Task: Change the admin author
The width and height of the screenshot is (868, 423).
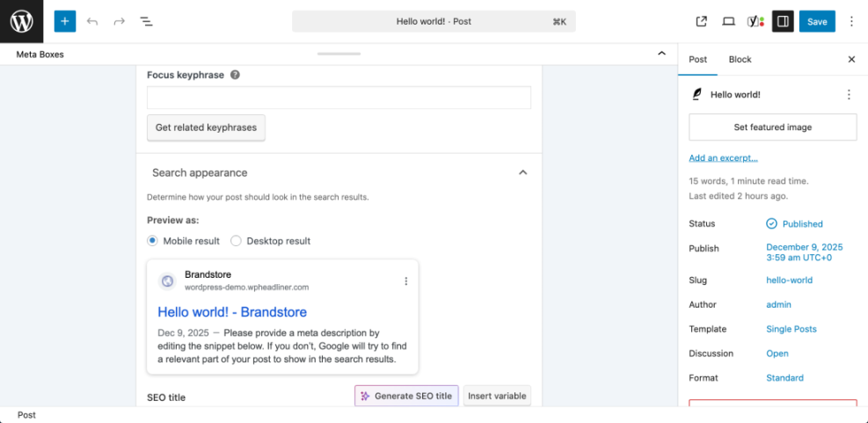Action: (778, 304)
